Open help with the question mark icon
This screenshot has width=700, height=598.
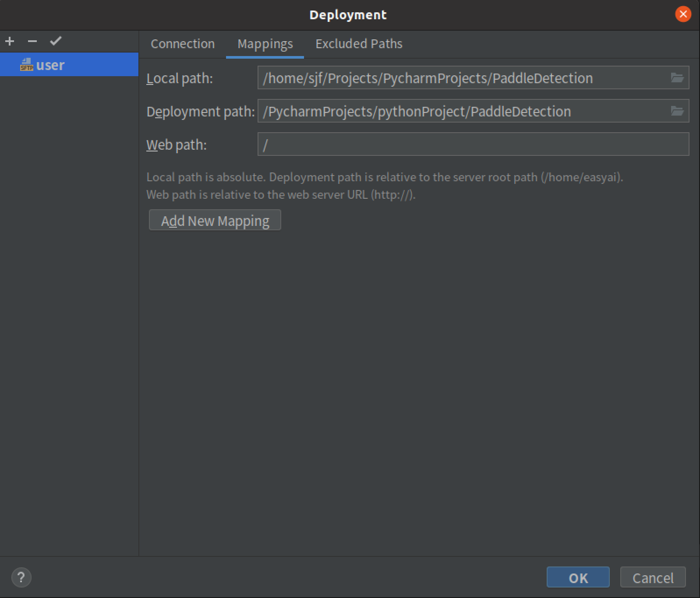click(x=21, y=577)
